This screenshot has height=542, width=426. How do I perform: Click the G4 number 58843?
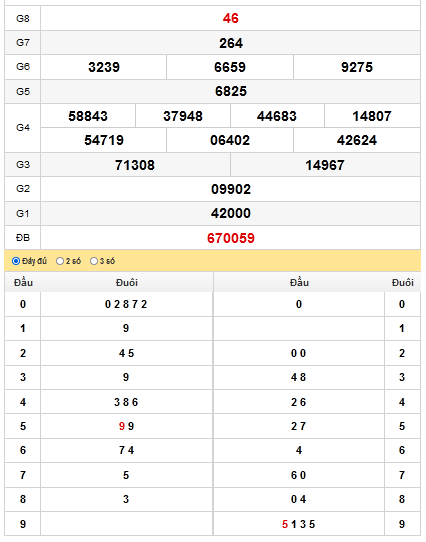(88, 116)
